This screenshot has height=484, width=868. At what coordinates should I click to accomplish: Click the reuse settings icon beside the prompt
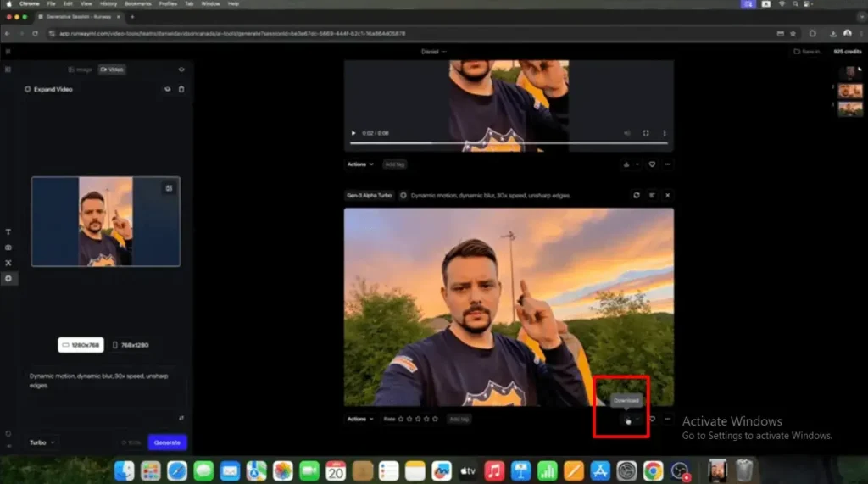652,196
